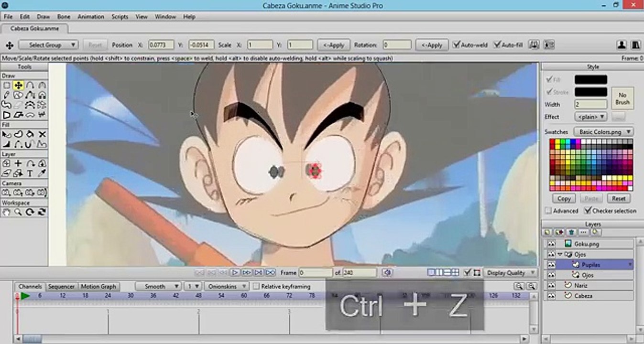The width and height of the screenshot is (644, 344).
Task: Open the interval 1 dropdown in timeline
Action: 193,286
